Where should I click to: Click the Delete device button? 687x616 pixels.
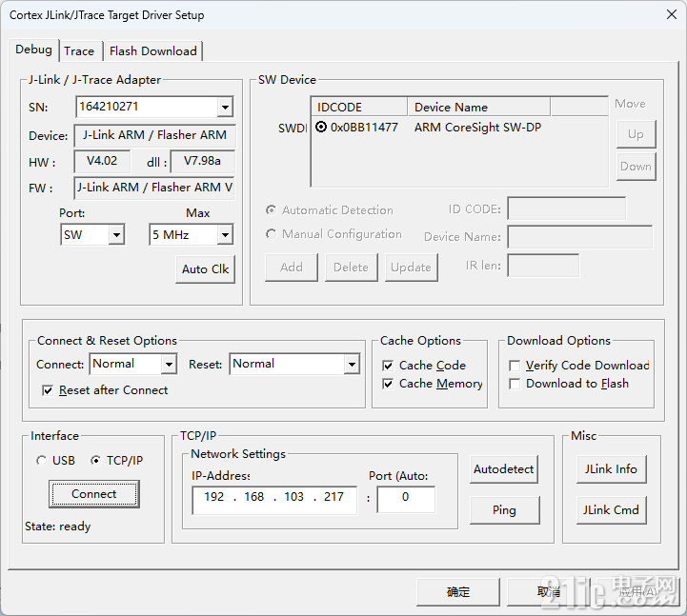point(351,268)
